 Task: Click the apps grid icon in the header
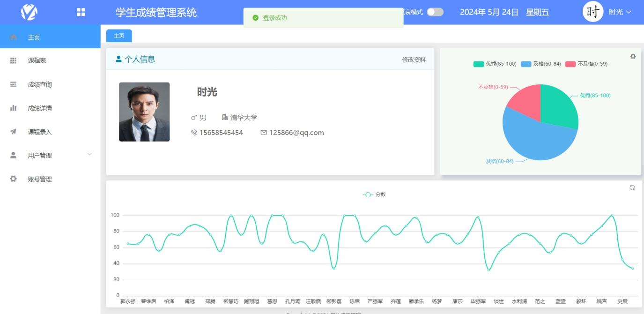pos(81,12)
